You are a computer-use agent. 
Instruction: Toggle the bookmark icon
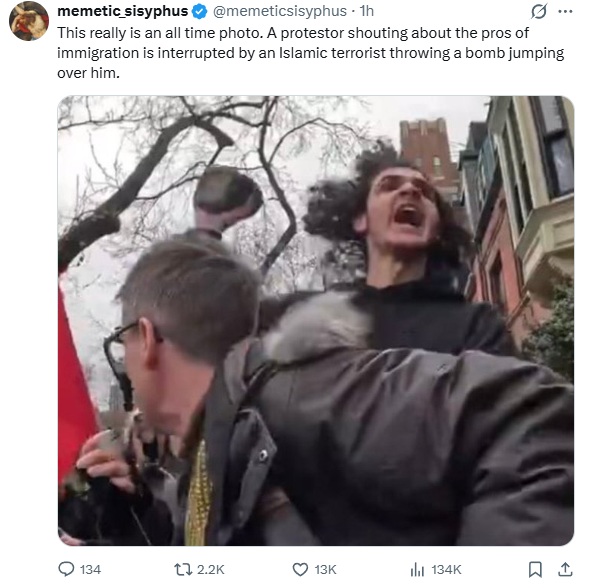[535, 569]
